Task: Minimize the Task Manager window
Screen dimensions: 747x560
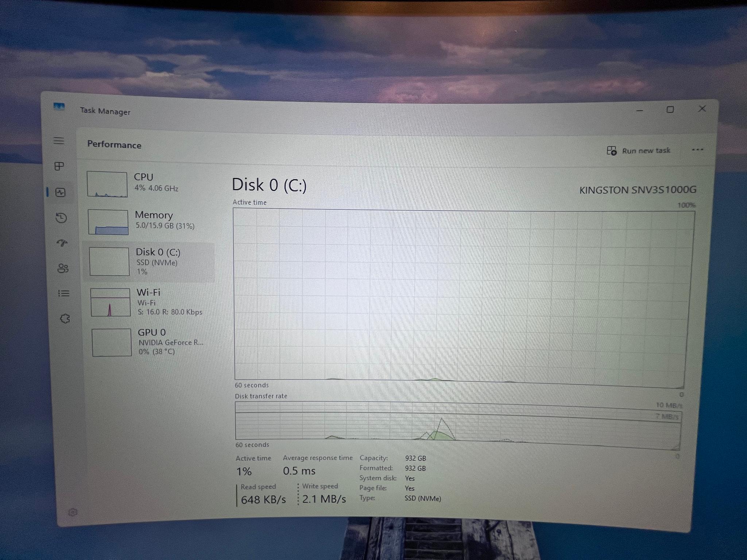Action: click(x=639, y=110)
